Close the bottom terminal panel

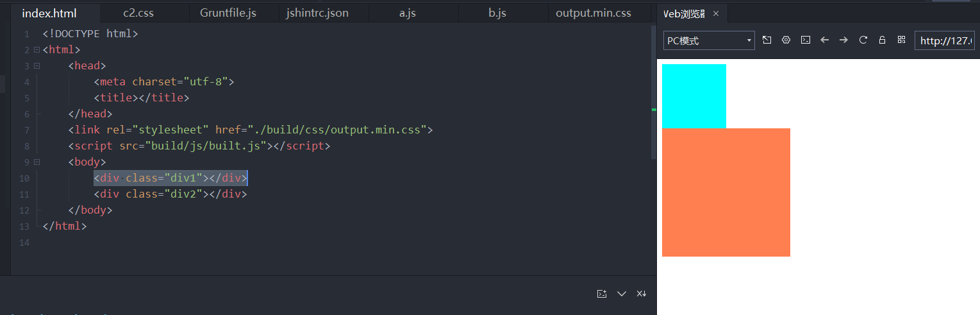click(642, 294)
